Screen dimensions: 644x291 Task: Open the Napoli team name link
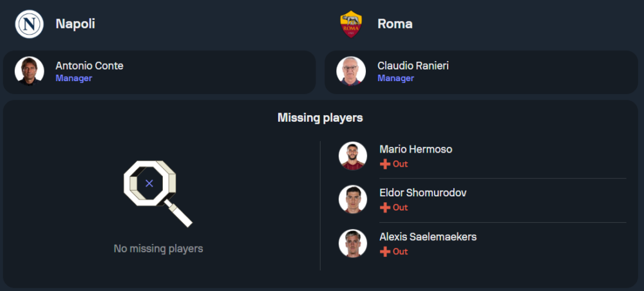75,24
